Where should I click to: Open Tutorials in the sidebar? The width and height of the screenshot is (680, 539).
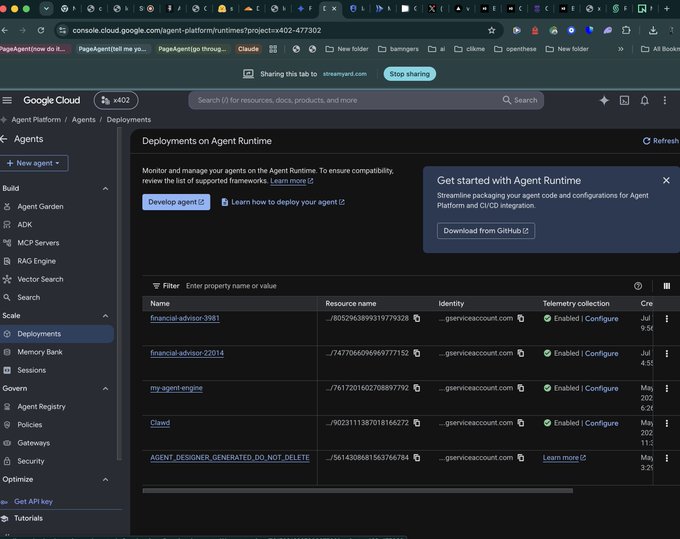point(28,519)
